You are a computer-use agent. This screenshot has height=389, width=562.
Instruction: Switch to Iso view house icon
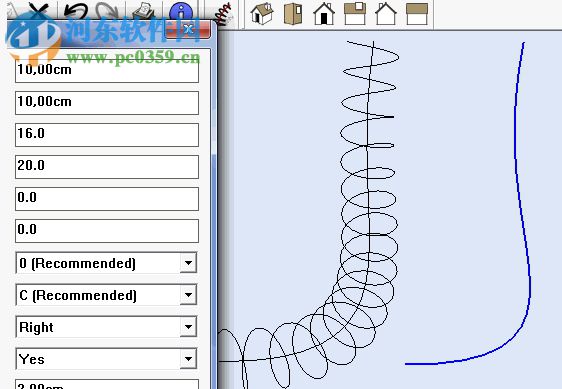click(262, 14)
